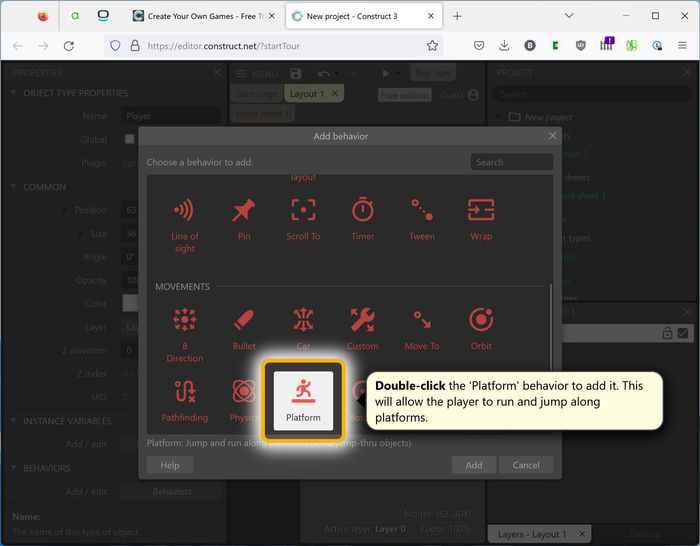
Task: Expand the Position property
Action: tap(65, 210)
